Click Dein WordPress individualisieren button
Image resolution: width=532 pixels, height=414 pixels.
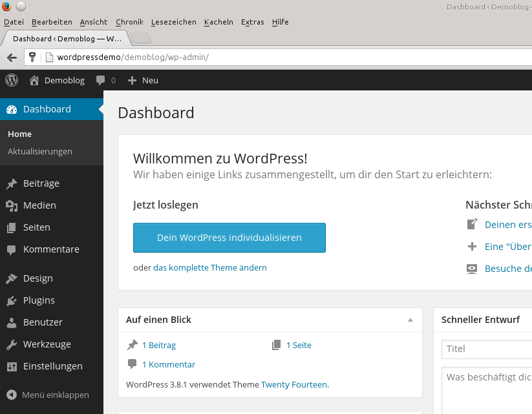coord(229,238)
